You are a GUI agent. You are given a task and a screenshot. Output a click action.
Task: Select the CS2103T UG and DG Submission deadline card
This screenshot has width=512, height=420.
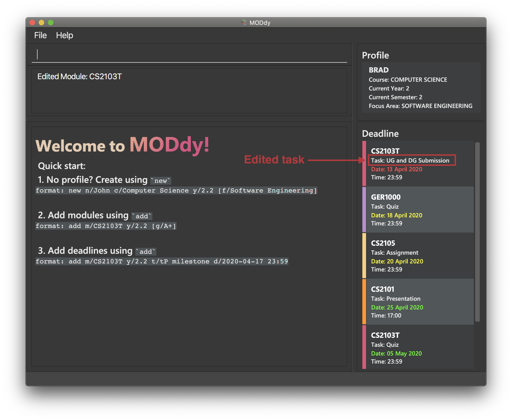pyautogui.click(x=418, y=163)
